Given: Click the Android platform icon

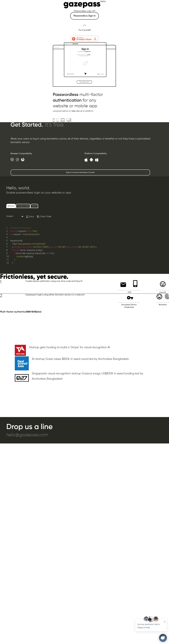Looking at the screenshot, I should 91,160.
